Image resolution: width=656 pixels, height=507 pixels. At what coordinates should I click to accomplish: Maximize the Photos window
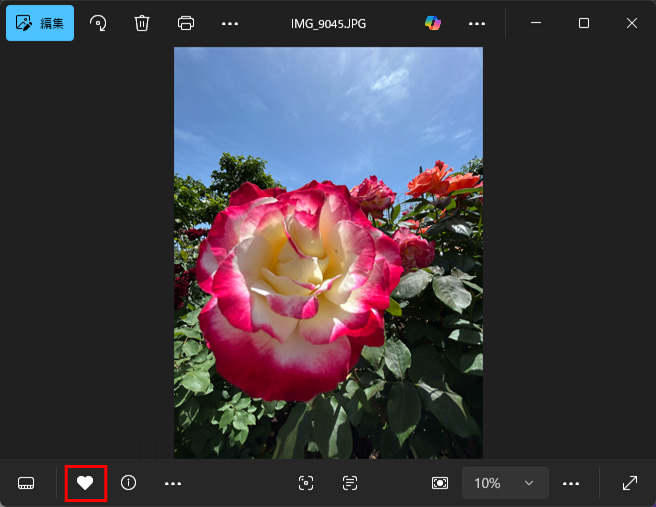pyautogui.click(x=584, y=23)
